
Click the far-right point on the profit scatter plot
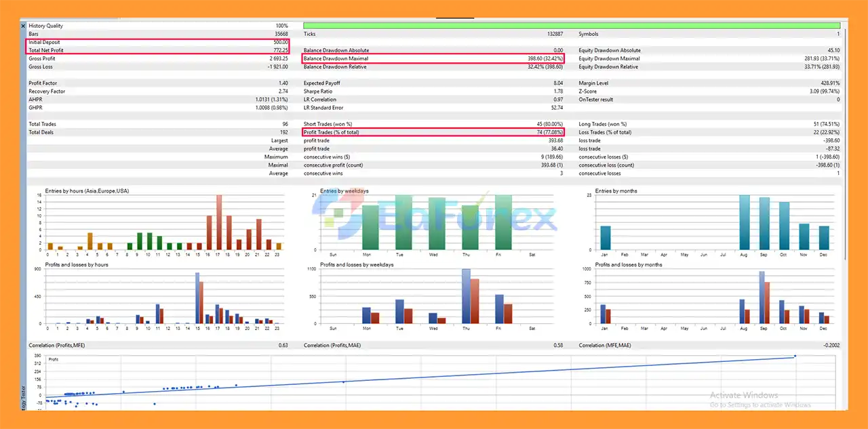794,356
